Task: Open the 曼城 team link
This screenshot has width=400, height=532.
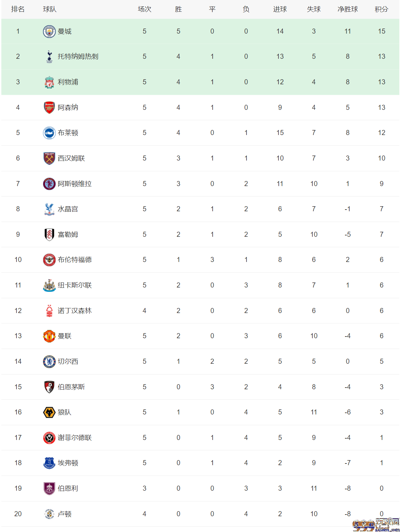Action: (x=64, y=31)
